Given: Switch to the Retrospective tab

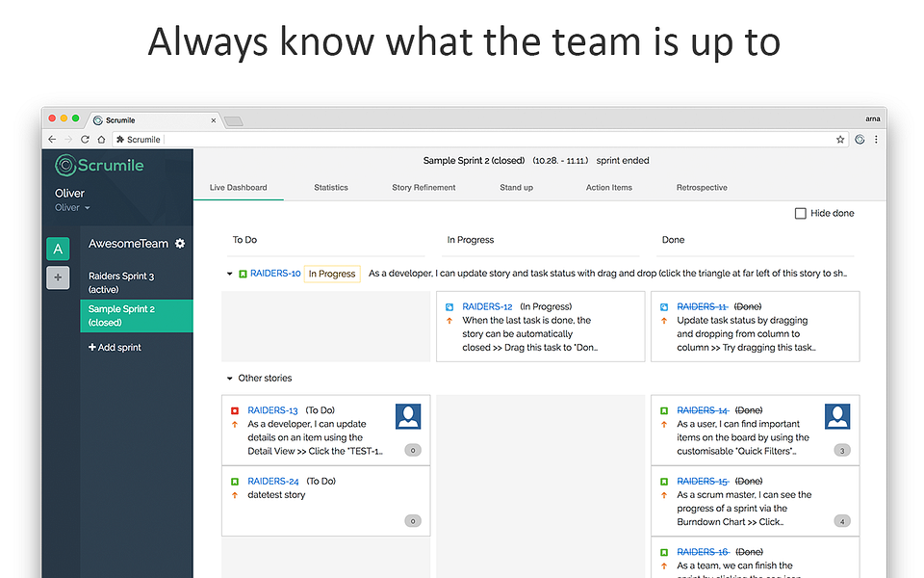Looking at the screenshot, I should tap(702, 188).
